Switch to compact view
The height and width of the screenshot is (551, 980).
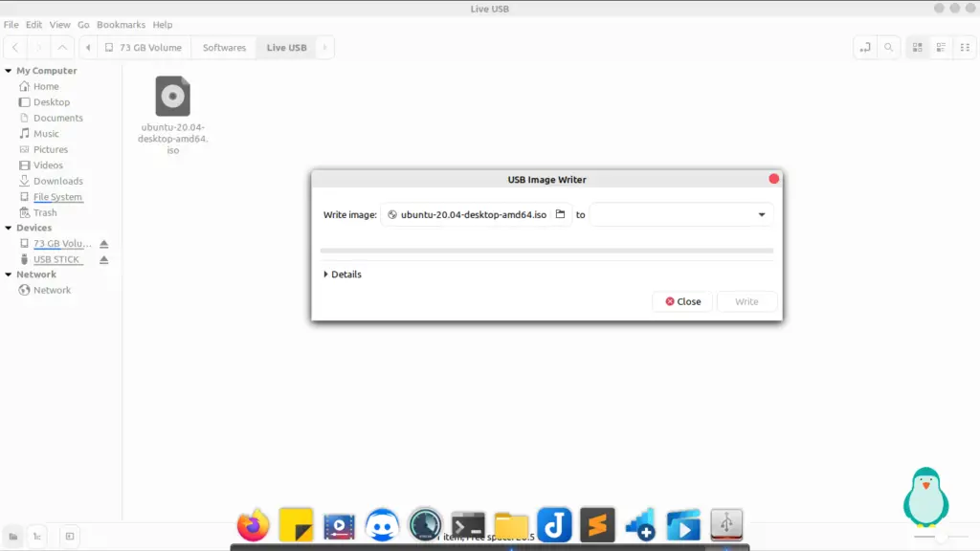[965, 48]
